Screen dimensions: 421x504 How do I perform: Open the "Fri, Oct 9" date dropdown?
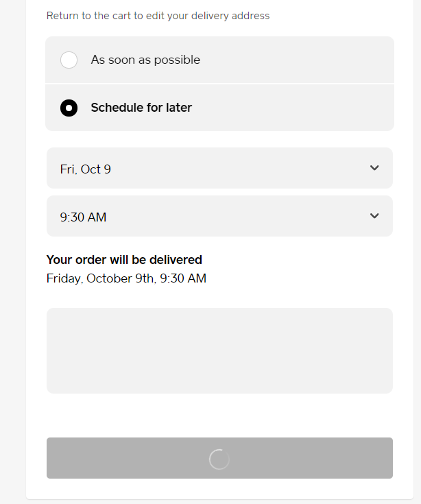point(219,168)
